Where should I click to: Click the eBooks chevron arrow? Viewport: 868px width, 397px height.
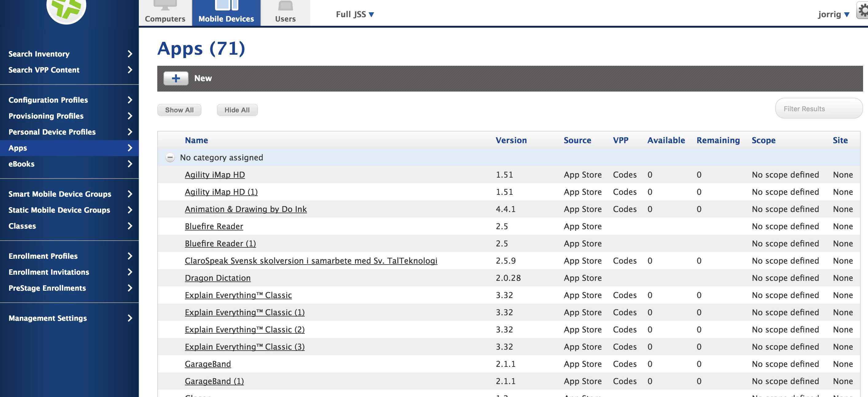[130, 164]
